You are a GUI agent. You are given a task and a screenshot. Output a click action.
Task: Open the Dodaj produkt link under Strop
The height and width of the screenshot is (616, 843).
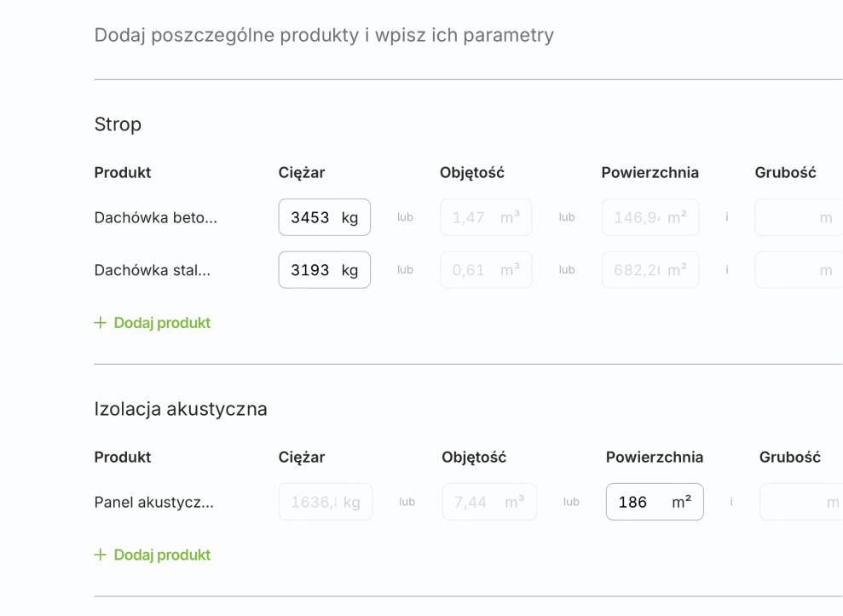[x=162, y=323]
